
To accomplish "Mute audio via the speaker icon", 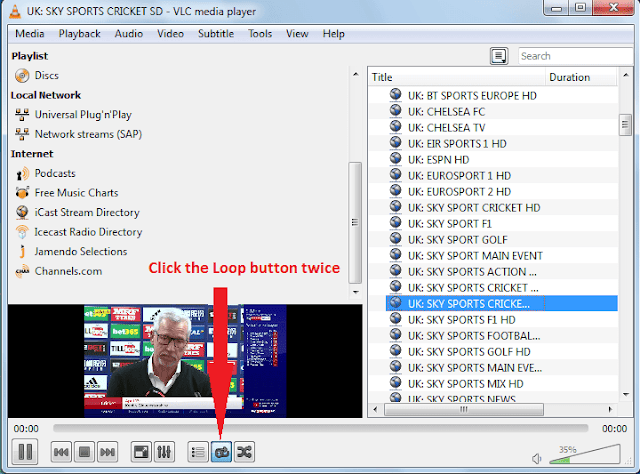I will point(536,459).
